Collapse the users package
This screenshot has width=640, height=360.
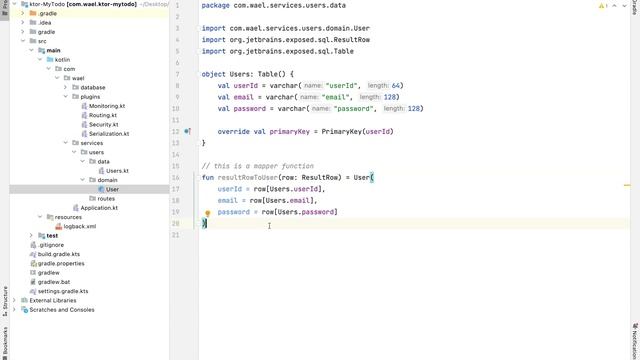click(x=74, y=152)
